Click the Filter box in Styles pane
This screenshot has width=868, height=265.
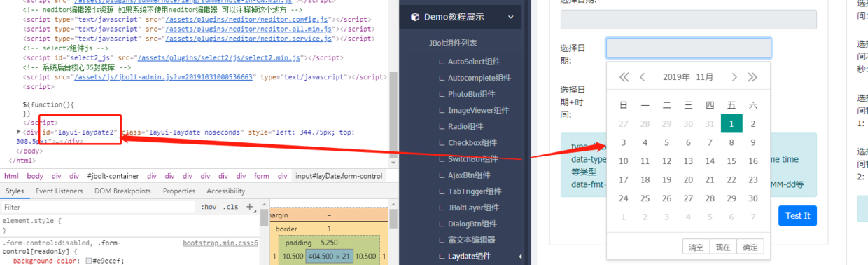98,207
